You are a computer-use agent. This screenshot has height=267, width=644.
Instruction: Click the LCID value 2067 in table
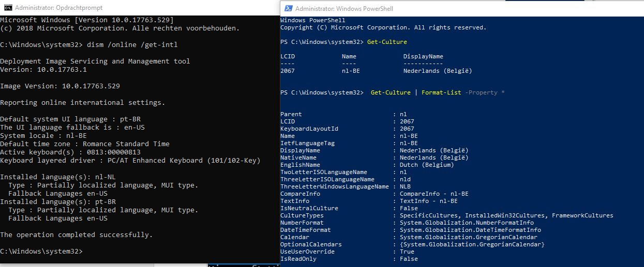coord(288,71)
